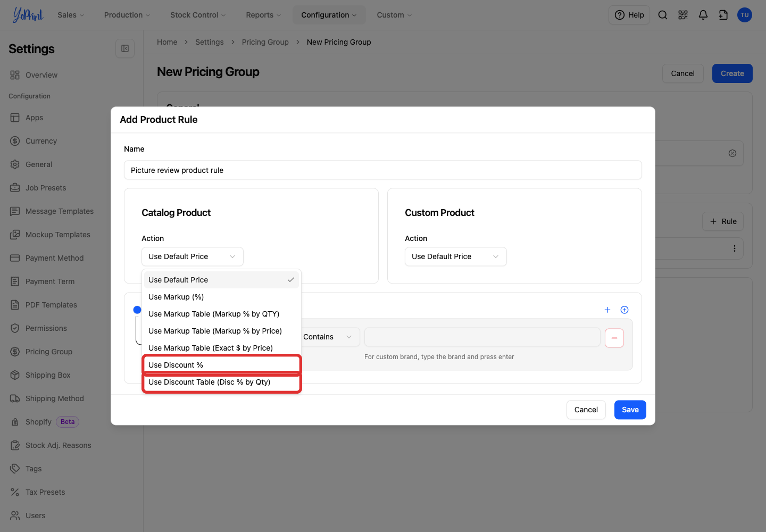
Task: Expand the Reports menu
Action: click(x=263, y=15)
